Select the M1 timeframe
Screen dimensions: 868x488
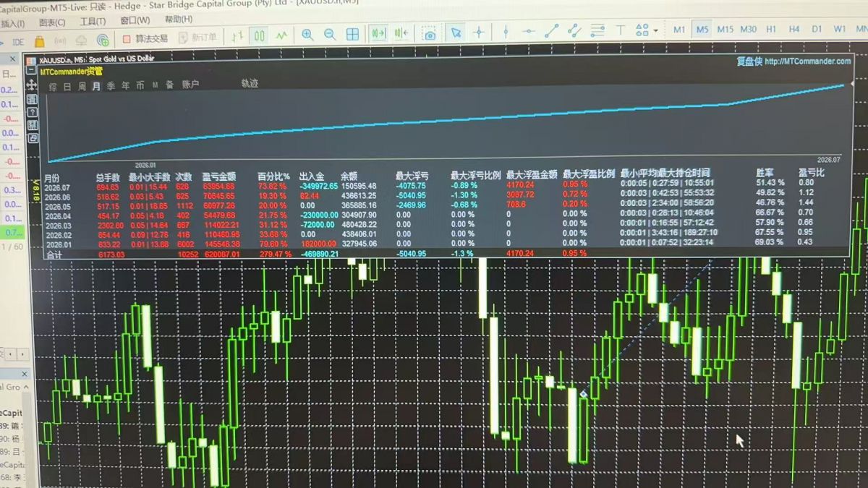tap(679, 30)
